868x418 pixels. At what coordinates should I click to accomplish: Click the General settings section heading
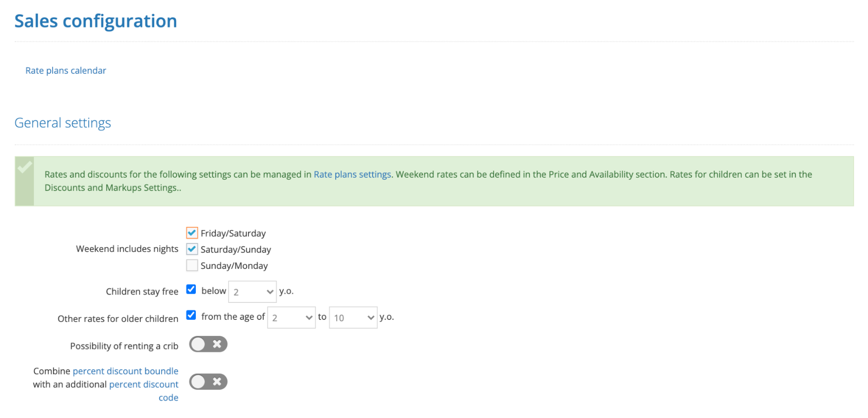pos(63,123)
